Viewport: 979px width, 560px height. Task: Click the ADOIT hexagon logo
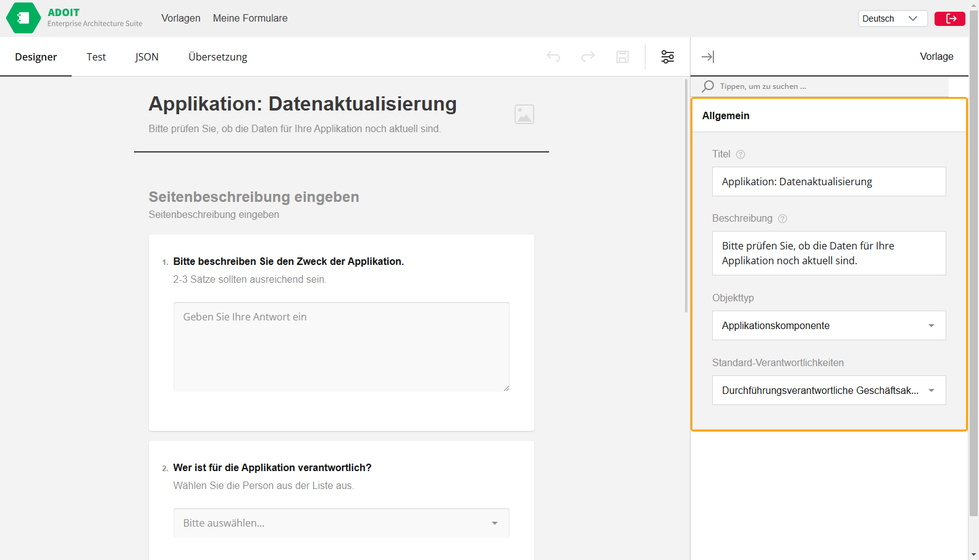coord(23,18)
